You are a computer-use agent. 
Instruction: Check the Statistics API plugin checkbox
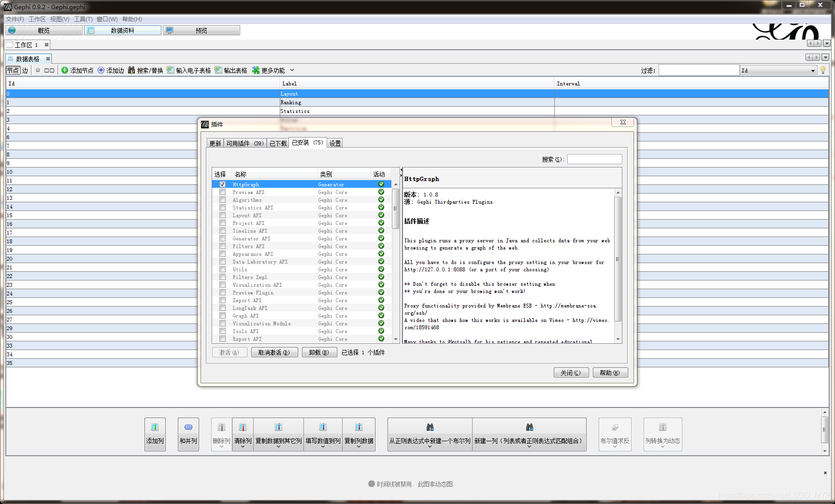point(222,208)
